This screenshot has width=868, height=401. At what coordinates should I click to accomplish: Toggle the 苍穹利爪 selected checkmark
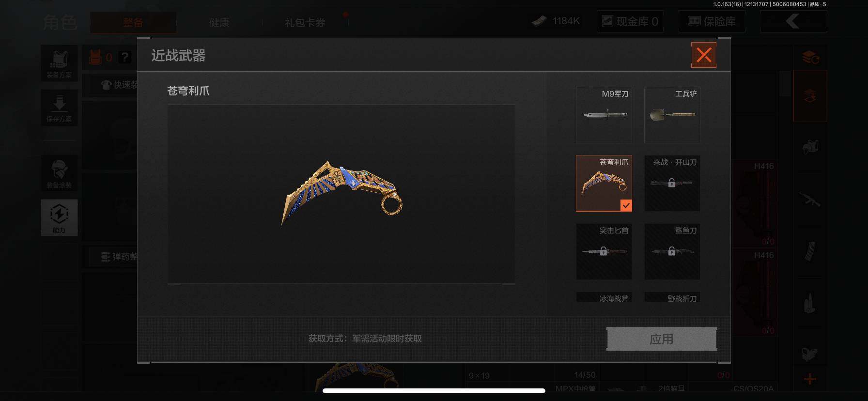point(626,205)
